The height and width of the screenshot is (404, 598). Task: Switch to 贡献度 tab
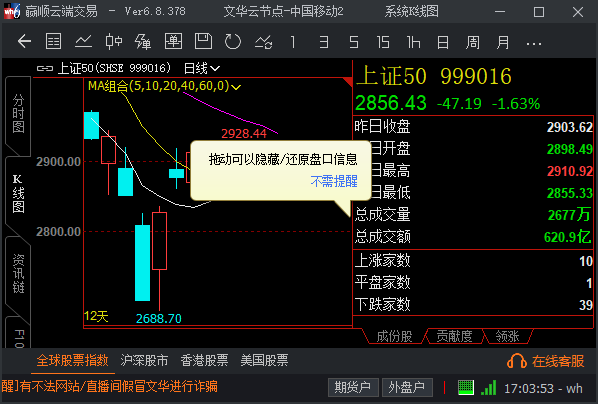[454, 336]
